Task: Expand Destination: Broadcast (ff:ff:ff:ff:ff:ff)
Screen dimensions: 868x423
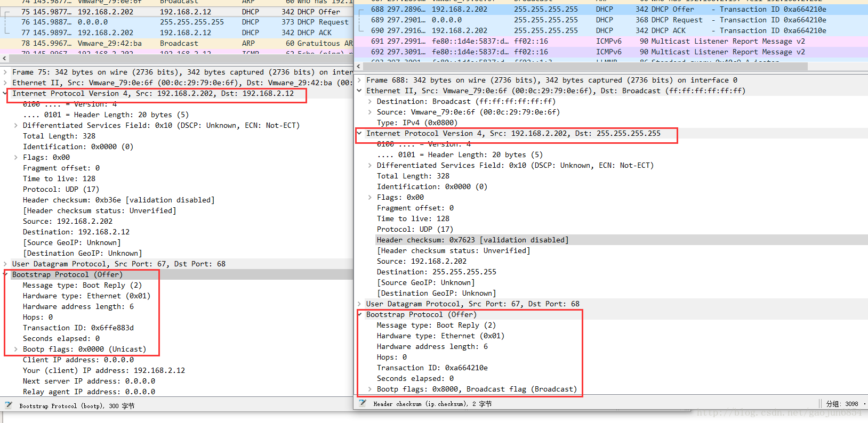Action: click(x=370, y=101)
